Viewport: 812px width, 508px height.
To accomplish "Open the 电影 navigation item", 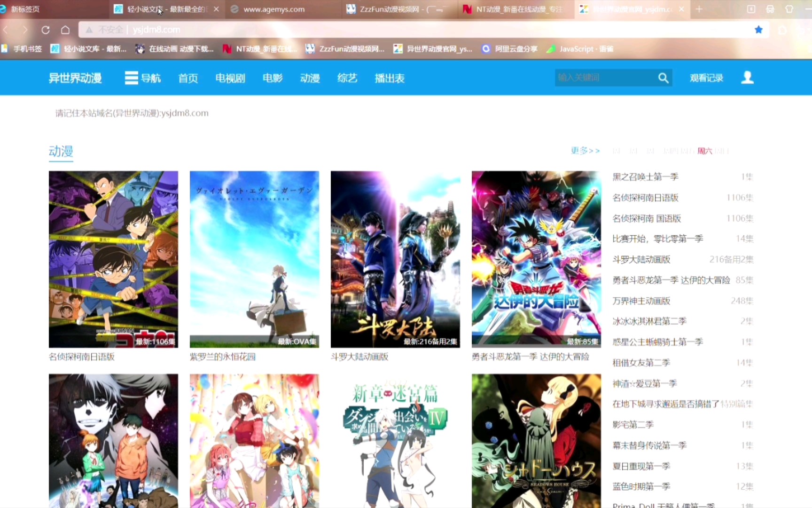I will tap(273, 78).
